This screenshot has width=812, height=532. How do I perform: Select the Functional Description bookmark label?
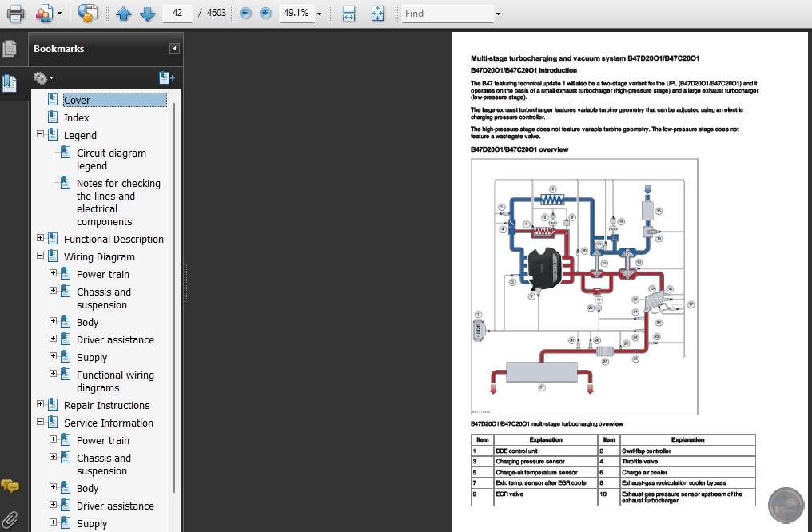point(113,239)
